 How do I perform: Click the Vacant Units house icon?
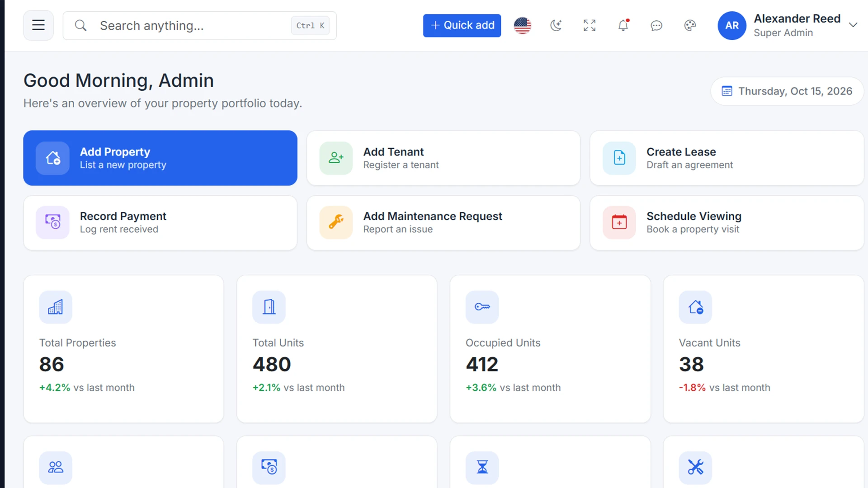click(695, 307)
